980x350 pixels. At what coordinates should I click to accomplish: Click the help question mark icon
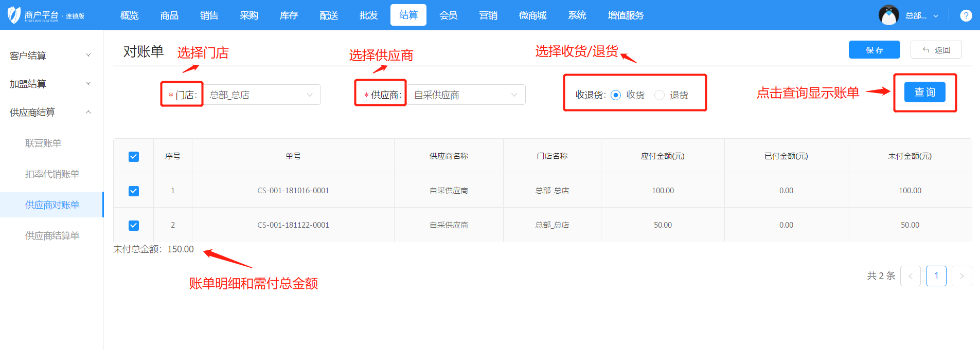click(966, 15)
